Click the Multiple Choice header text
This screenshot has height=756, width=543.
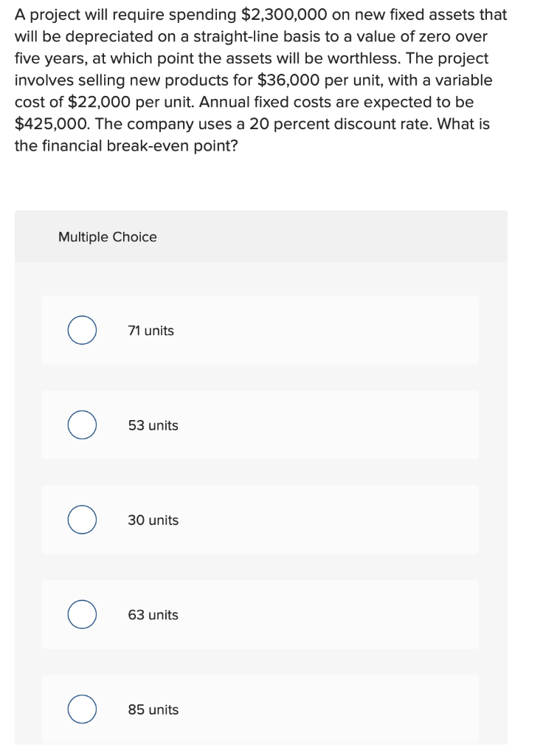click(106, 237)
